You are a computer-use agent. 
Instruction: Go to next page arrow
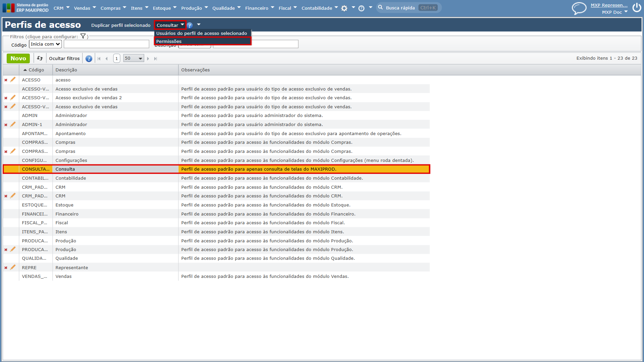coord(148,59)
